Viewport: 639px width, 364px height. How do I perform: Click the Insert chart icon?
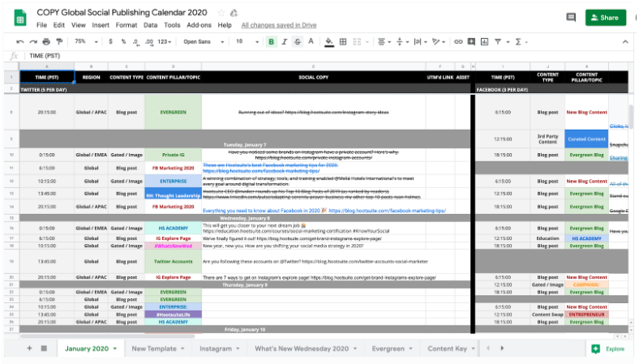tap(485, 41)
